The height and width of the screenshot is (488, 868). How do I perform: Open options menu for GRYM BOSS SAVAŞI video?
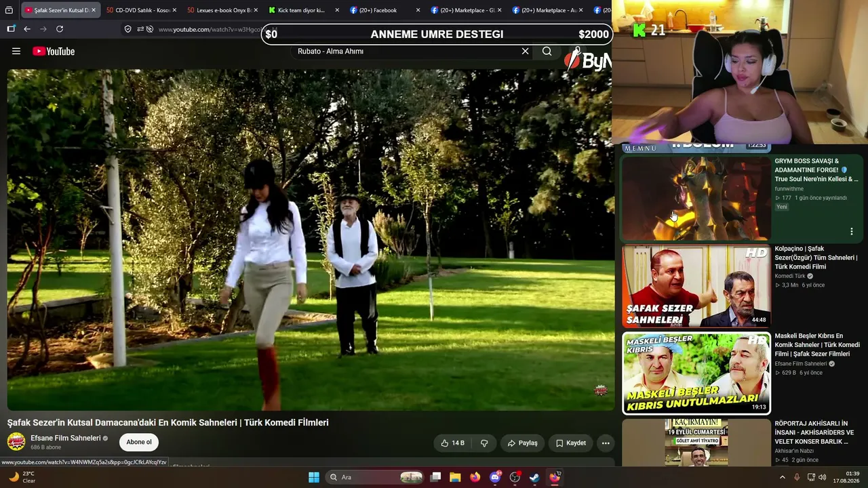pyautogui.click(x=851, y=232)
